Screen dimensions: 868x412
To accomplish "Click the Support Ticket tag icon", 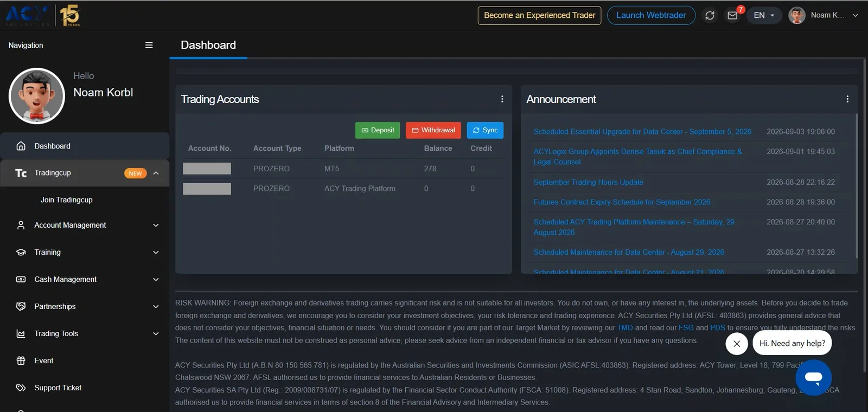I will pos(21,388).
